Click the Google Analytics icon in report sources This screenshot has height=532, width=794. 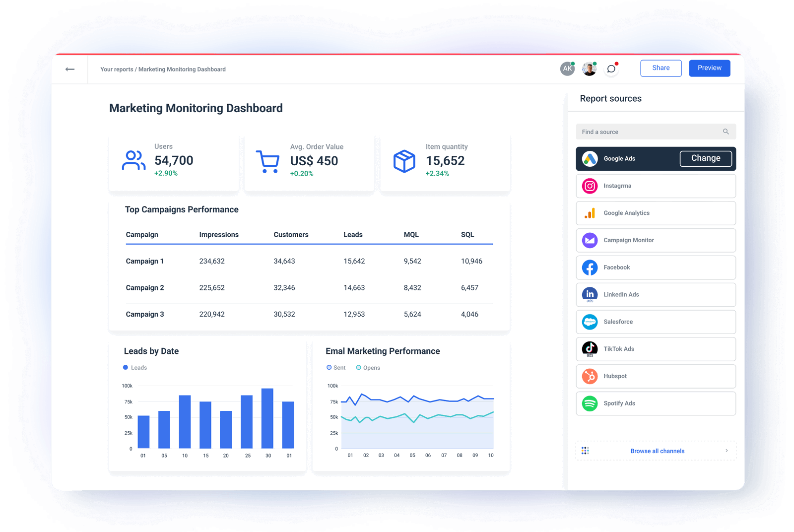[589, 213]
